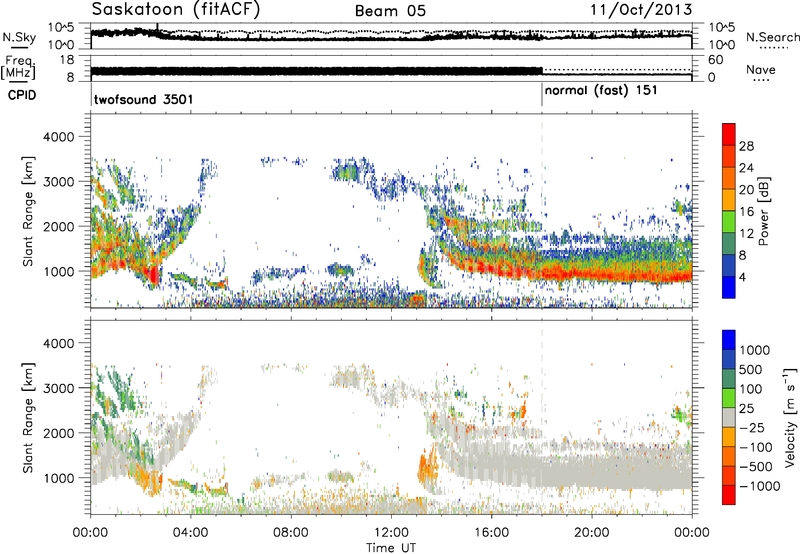Image resolution: width=800 pixels, height=554 pixels.
Task: Click the 20:00 time tick label
Action: pyautogui.click(x=591, y=533)
